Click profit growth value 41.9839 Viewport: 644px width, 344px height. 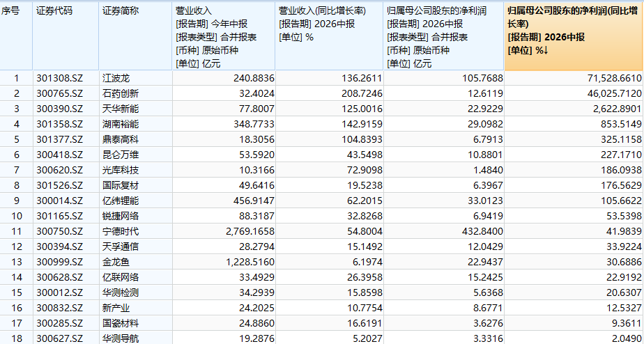626,231
